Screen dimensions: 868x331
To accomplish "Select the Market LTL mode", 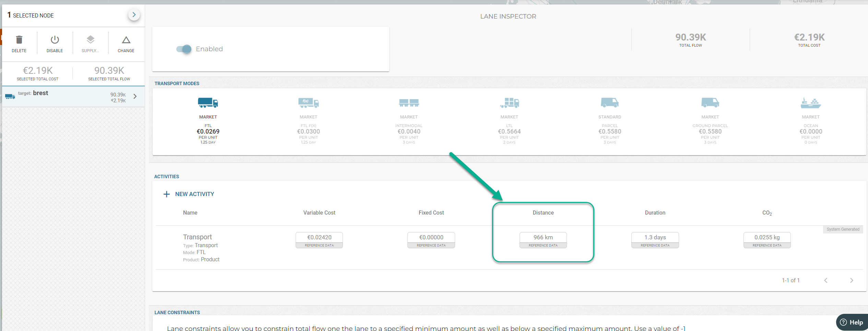I will click(509, 102).
